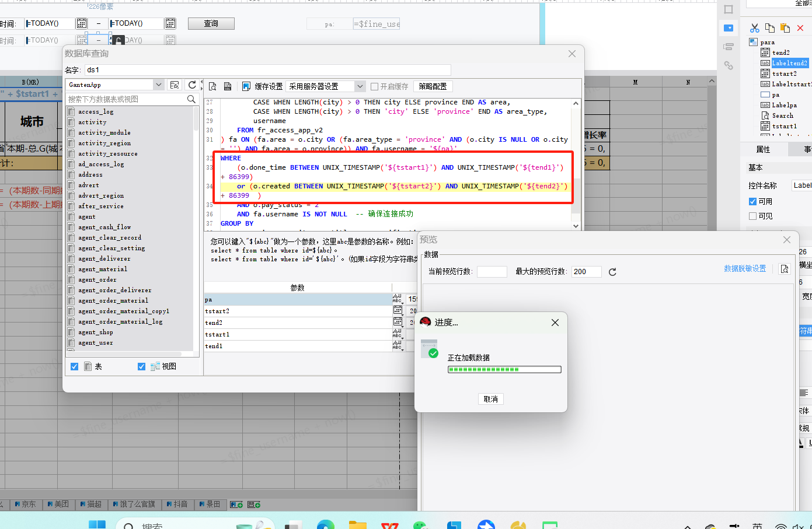This screenshot has height=529, width=812.
Task: Open Microsoft Edge on taskbar
Action: (x=326, y=525)
